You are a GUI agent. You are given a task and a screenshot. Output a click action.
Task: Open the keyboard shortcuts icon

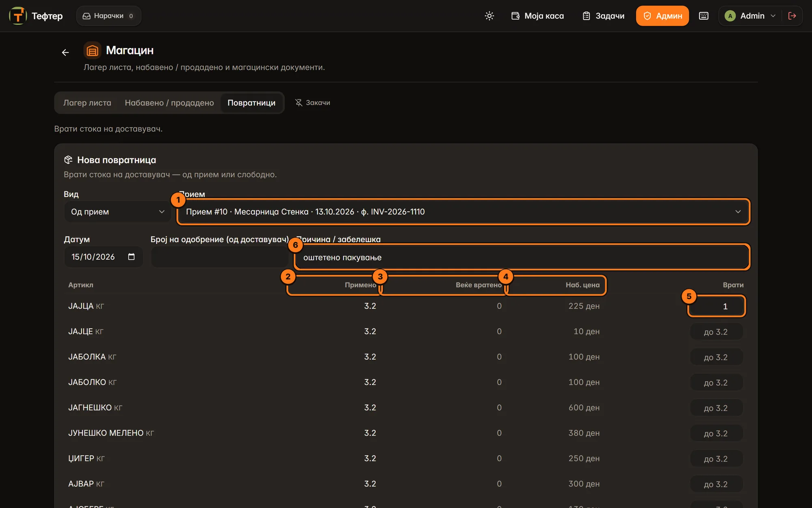(704, 16)
